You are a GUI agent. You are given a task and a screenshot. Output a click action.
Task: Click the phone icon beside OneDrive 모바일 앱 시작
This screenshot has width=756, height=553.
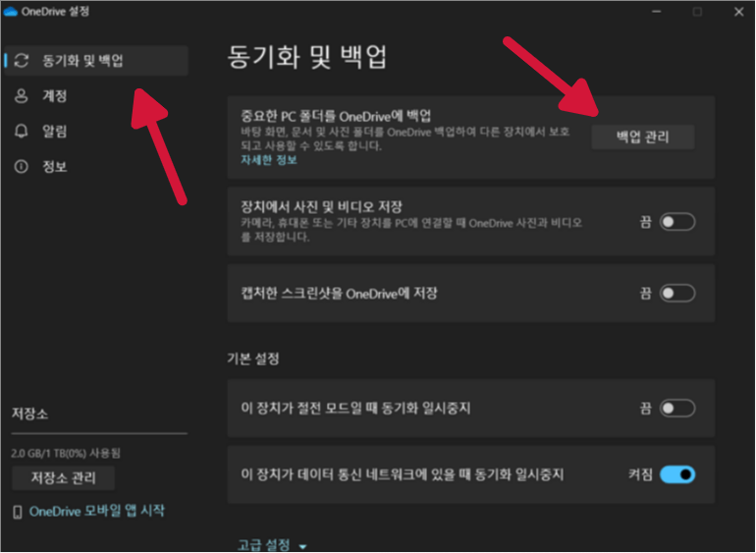pyautogui.click(x=18, y=512)
